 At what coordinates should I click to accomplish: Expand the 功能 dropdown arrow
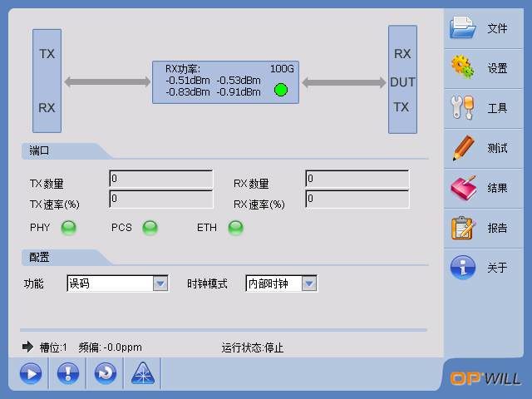tap(160, 283)
